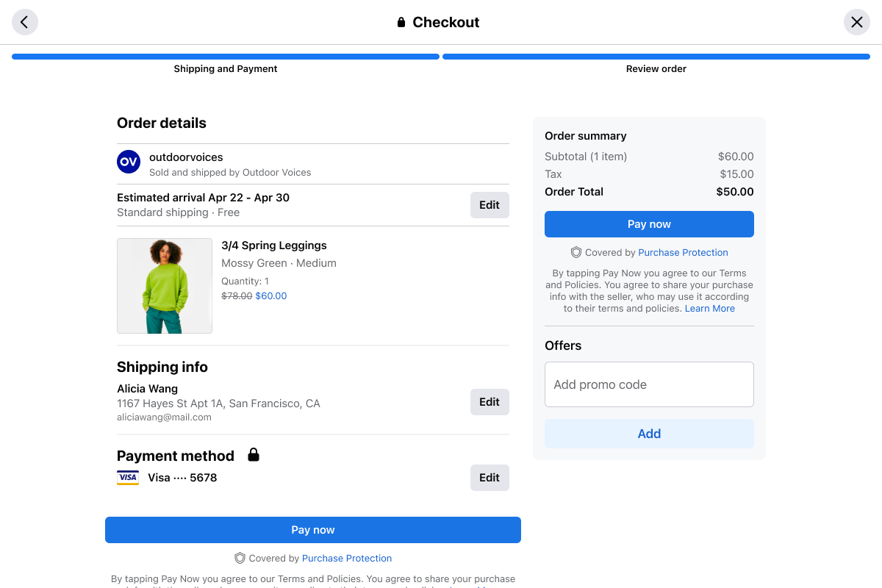
Task: Go back using the left chevron icon
Action: [25, 22]
